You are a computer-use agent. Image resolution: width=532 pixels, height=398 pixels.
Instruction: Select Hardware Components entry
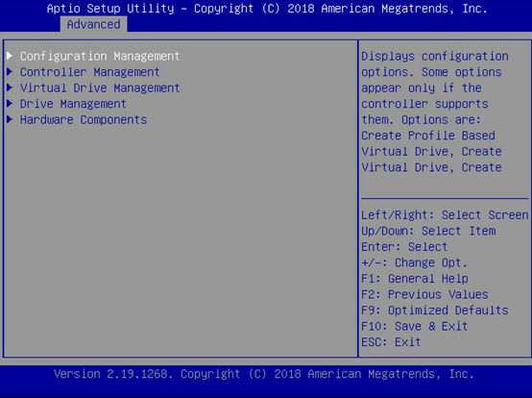point(84,120)
